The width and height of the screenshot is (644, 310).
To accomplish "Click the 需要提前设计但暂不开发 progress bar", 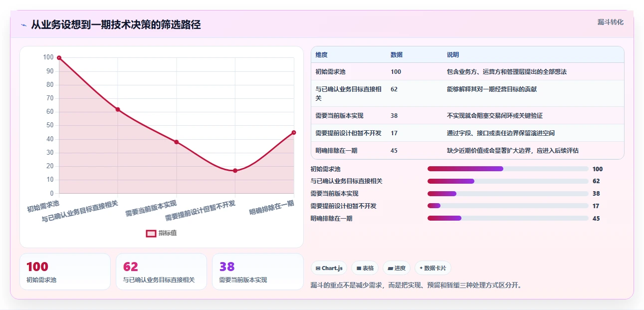I will [x=508, y=206].
